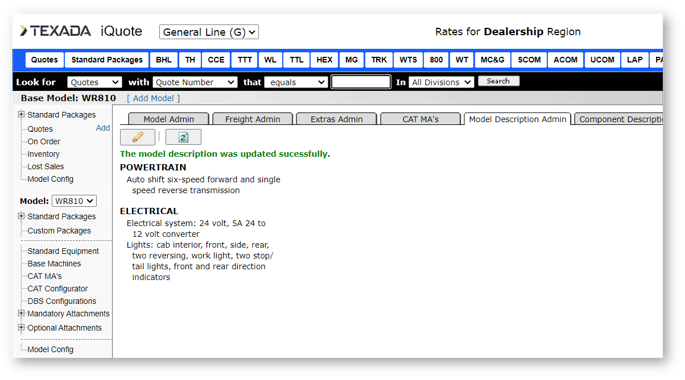This screenshot has height=380, width=685.
Task: Select the TTT category tab
Action: click(x=245, y=60)
